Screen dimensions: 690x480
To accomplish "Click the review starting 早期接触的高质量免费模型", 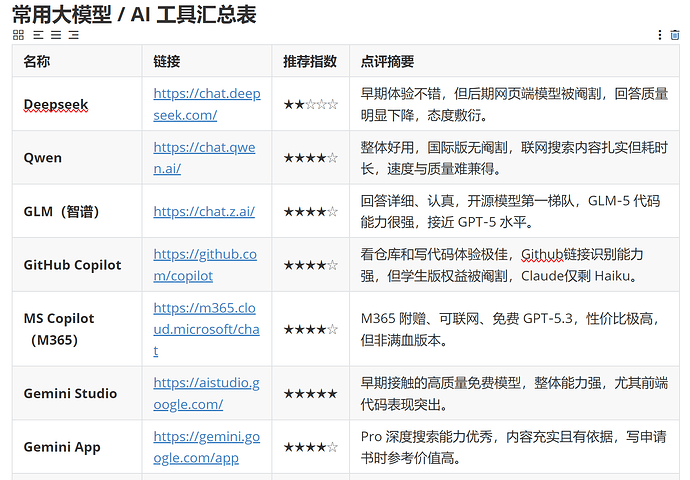I will [514, 393].
